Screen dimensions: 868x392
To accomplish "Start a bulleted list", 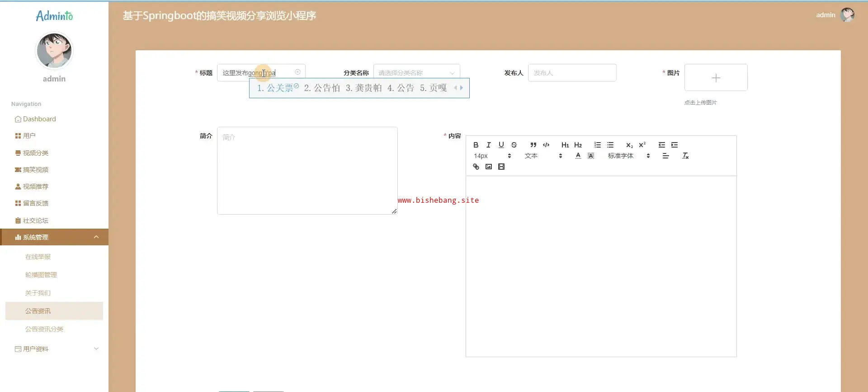I will (x=610, y=145).
